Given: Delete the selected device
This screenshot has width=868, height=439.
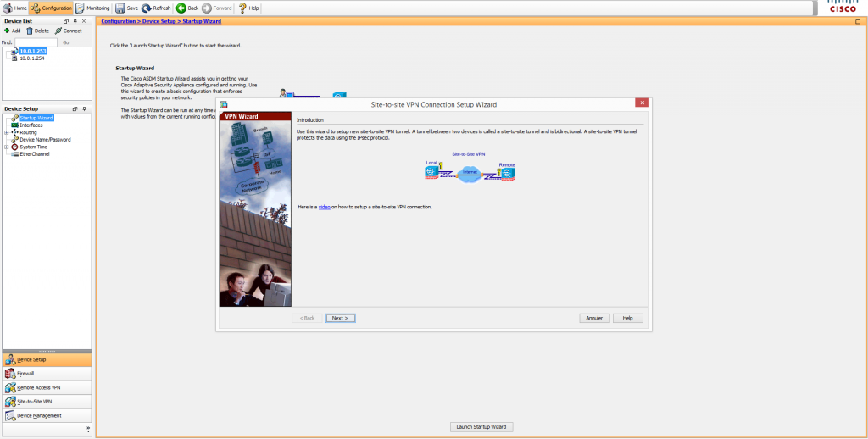Looking at the screenshot, I should [x=37, y=31].
